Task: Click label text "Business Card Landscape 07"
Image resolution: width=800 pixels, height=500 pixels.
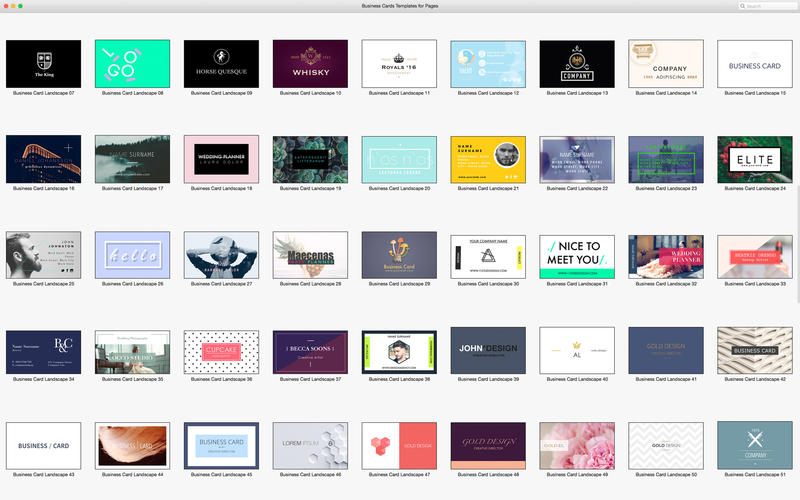Action: click(43, 93)
